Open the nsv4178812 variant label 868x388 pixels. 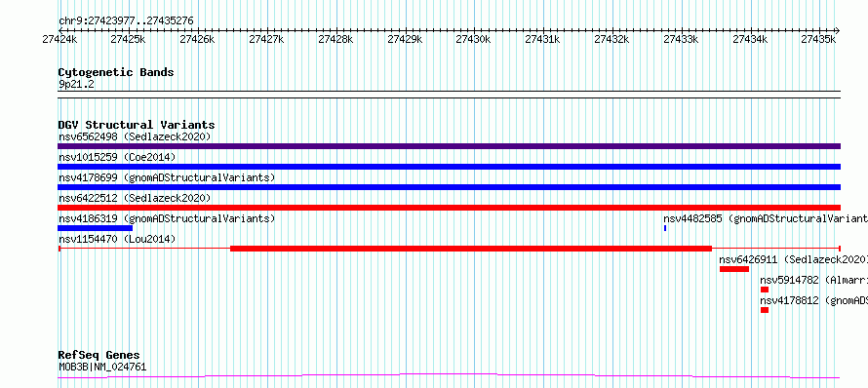pyautogui.click(x=813, y=300)
